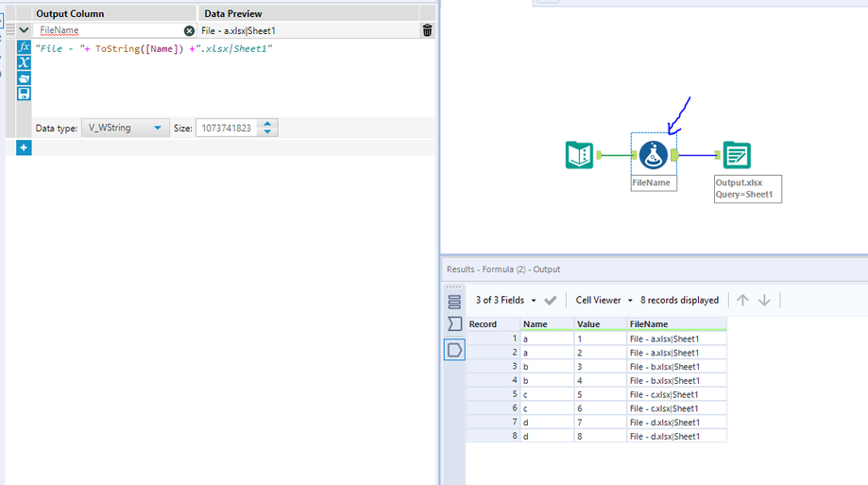Click the Output Column header
Image resolution: width=868 pixels, height=485 pixels.
114,13
